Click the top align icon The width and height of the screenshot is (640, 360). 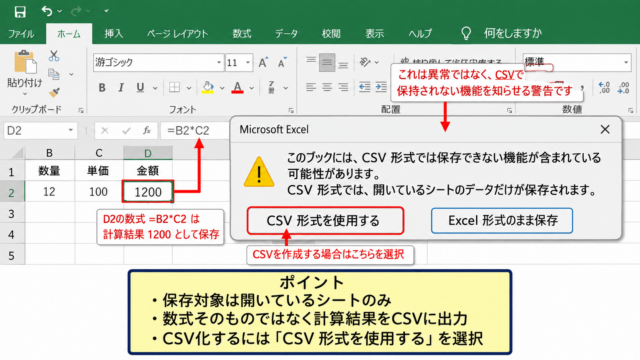(x=311, y=62)
